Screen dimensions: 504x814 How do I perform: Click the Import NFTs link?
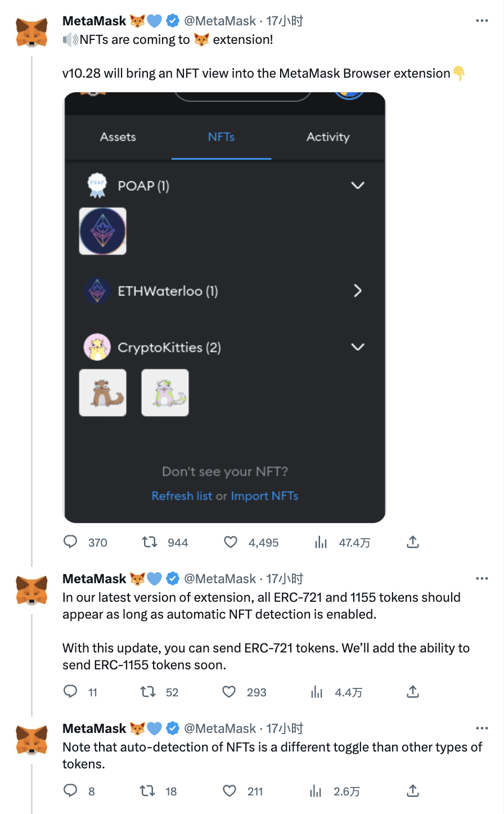pyautogui.click(x=264, y=495)
